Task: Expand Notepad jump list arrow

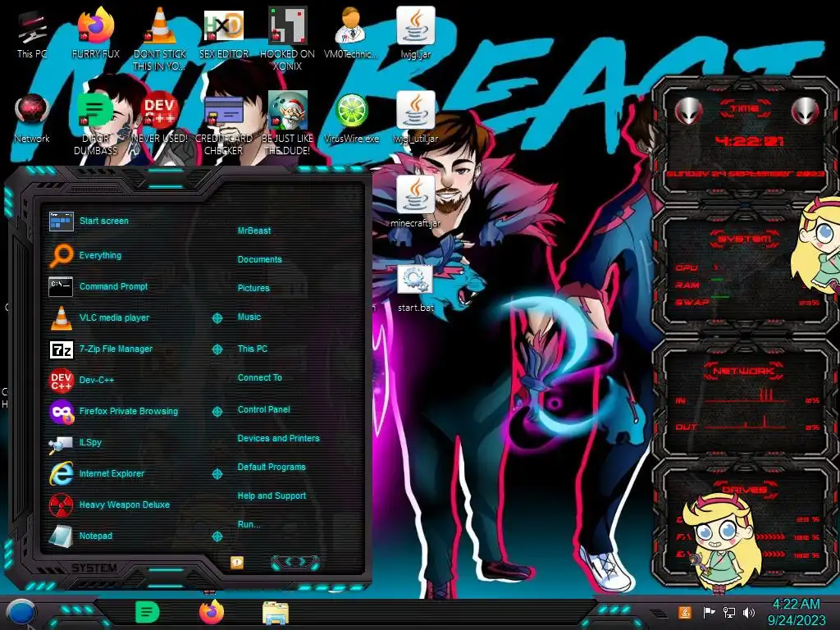Action: point(217,536)
